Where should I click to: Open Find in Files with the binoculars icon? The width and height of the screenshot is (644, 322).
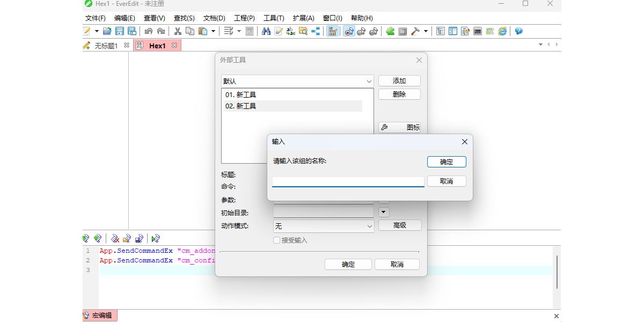pos(266,31)
